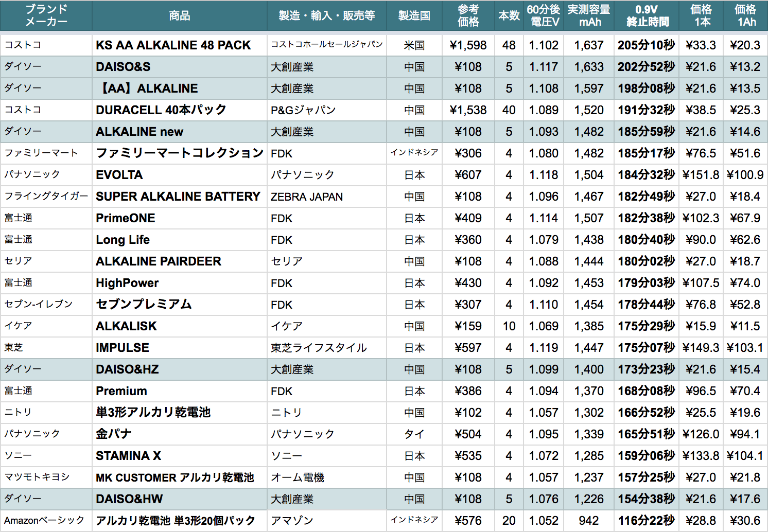Click the 1.119 voltage cell

pos(544,348)
